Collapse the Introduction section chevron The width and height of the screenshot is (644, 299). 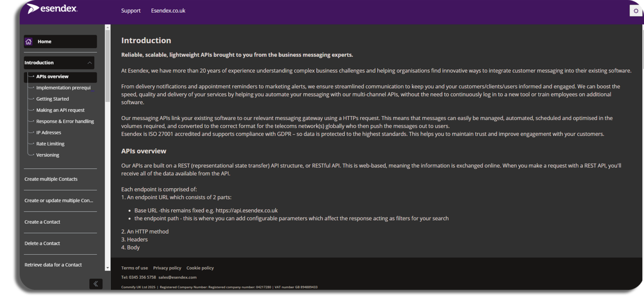pyautogui.click(x=89, y=63)
